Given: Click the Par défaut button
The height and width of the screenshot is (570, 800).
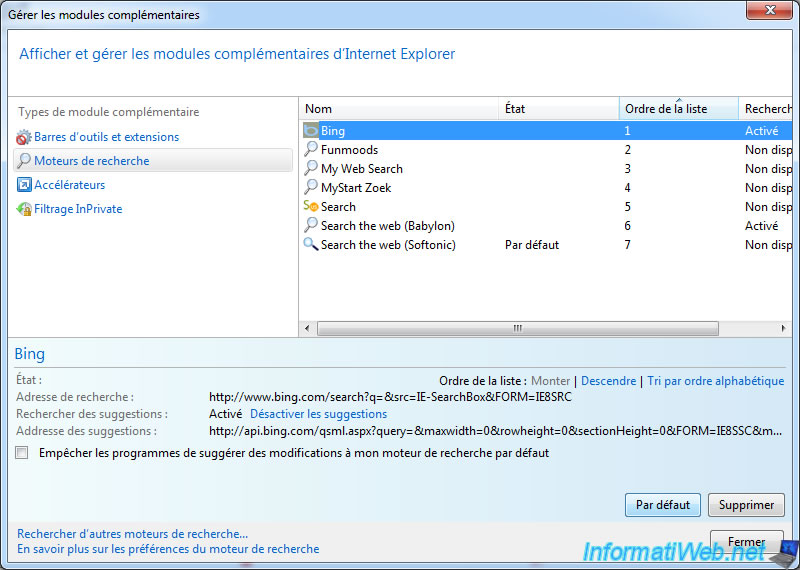Looking at the screenshot, I should (x=663, y=505).
